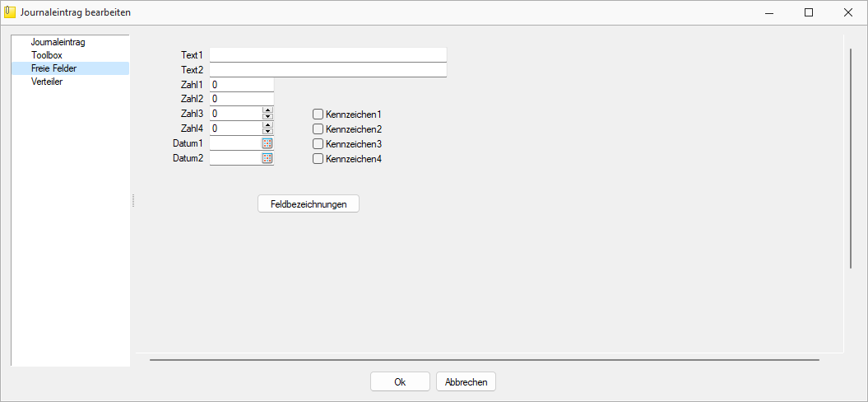Open the Feldbezeichnungen dialog button

tap(309, 204)
